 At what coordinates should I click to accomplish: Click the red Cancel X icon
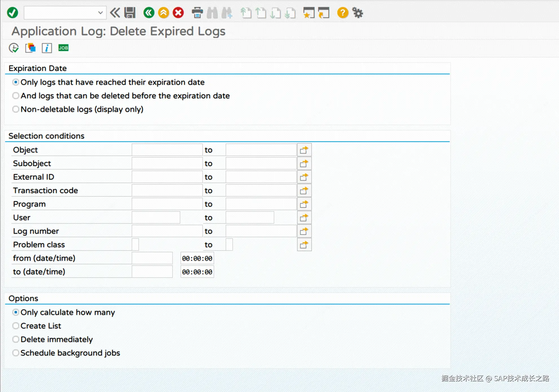point(178,13)
